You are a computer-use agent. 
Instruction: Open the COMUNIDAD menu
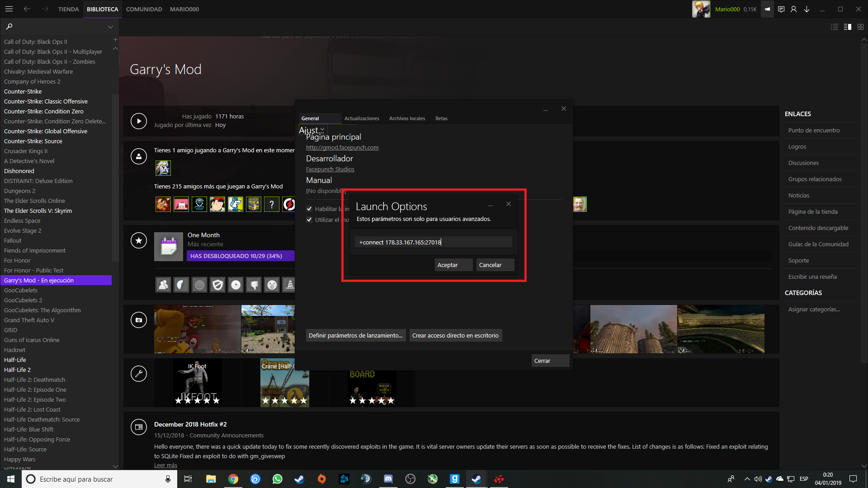[x=144, y=9]
